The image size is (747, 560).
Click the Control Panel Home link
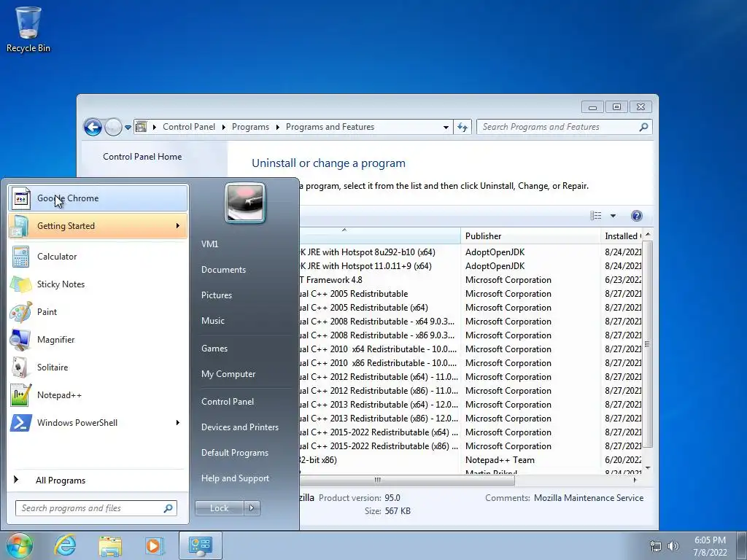(x=142, y=157)
